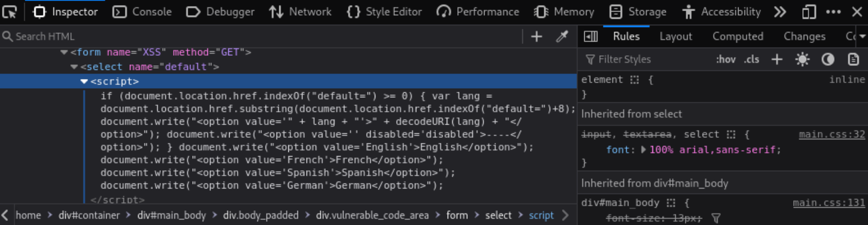Toggle light color scheme simulation
This screenshot has height=225, width=868.
pos(802,59)
